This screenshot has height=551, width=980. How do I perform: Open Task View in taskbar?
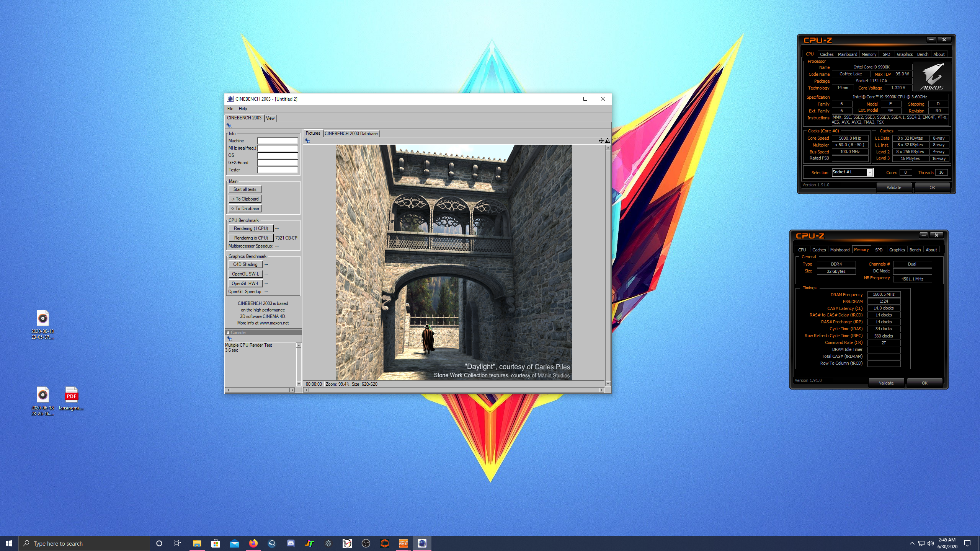pos(178,543)
